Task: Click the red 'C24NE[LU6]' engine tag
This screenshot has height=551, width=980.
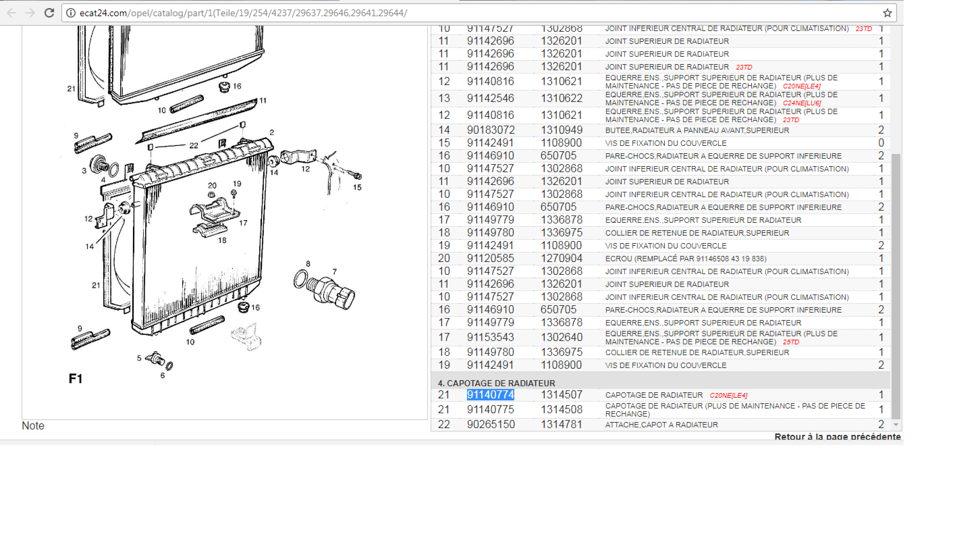Action: click(x=801, y=103)
